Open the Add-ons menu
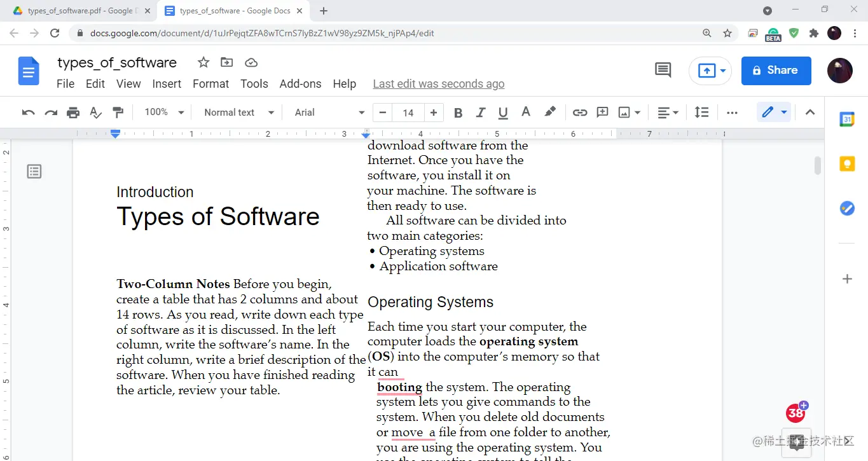 [x=300, y=84]
